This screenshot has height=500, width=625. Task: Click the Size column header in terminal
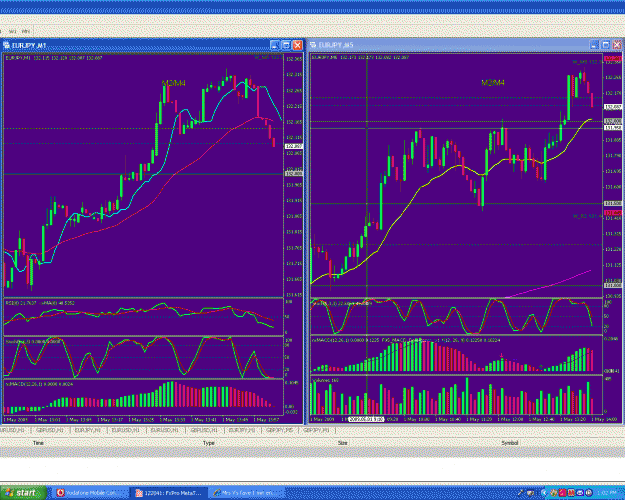click(x=343, y=443)
